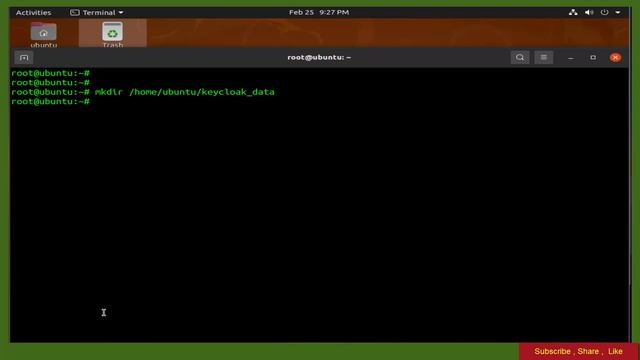Click the last root@ubuntu prompt line
Screen dimensions: 640x360
(x=50, y=102)
